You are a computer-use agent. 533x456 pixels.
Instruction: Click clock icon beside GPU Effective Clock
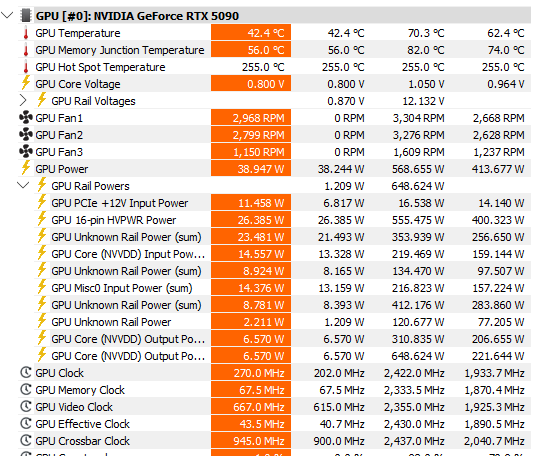coord(26,424)
